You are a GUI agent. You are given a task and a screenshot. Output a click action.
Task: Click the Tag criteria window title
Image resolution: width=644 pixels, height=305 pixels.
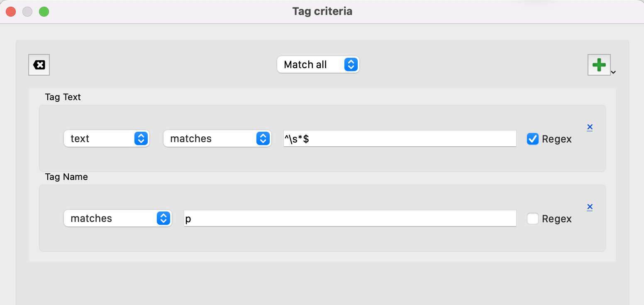click(322, 11)
